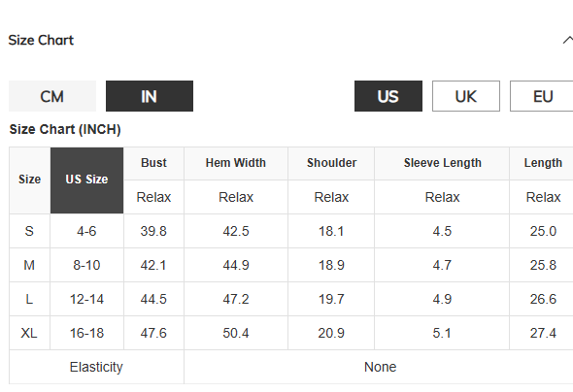Select the IN unit toggle

[x=150, y=96]
